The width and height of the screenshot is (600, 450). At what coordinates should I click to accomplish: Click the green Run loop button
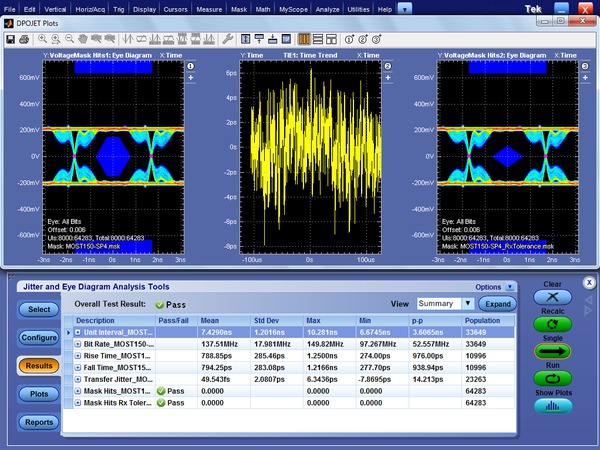[553, 378]
